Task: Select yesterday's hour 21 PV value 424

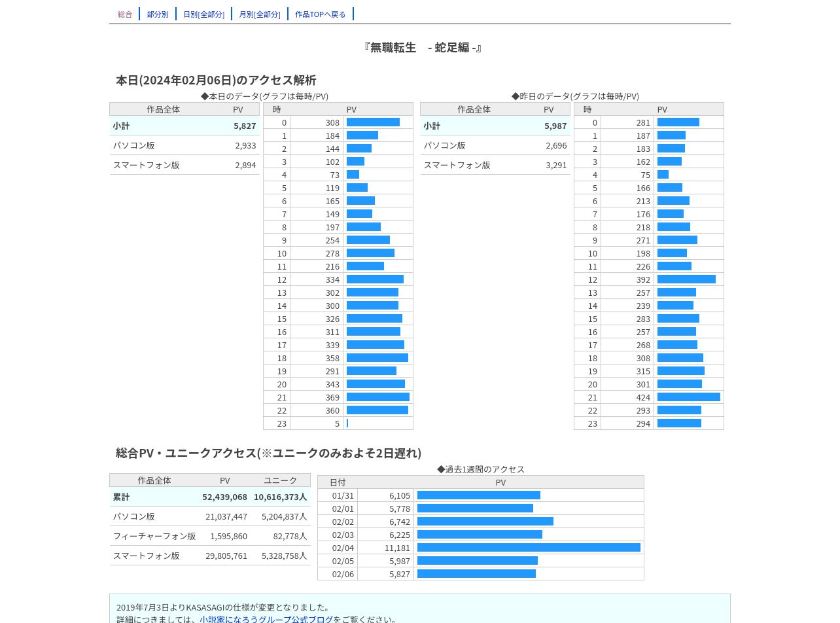Action: [643, 397]
